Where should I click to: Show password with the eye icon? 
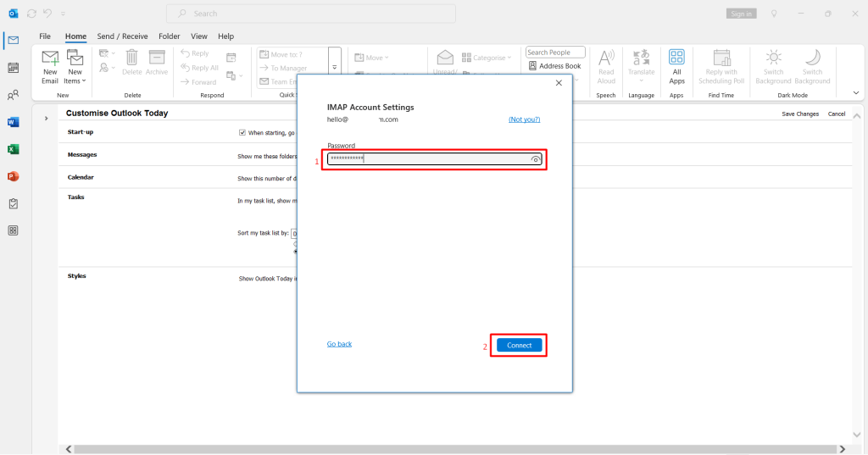coord(536,159)
